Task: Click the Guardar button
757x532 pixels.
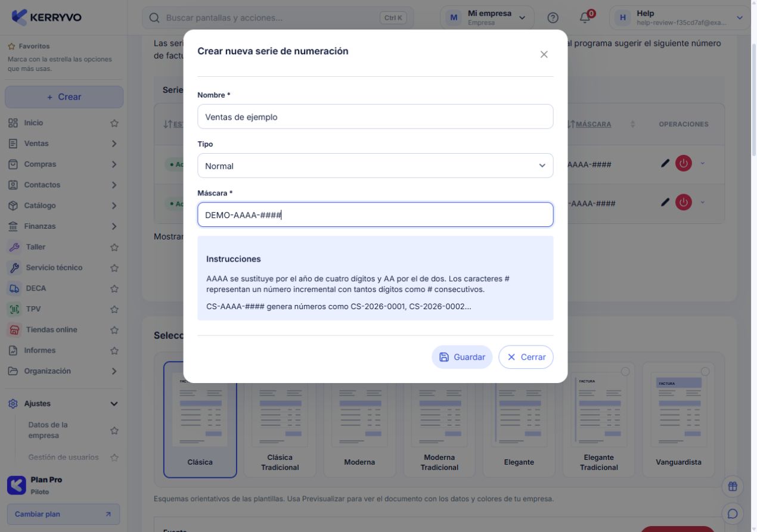Action: 462,357
